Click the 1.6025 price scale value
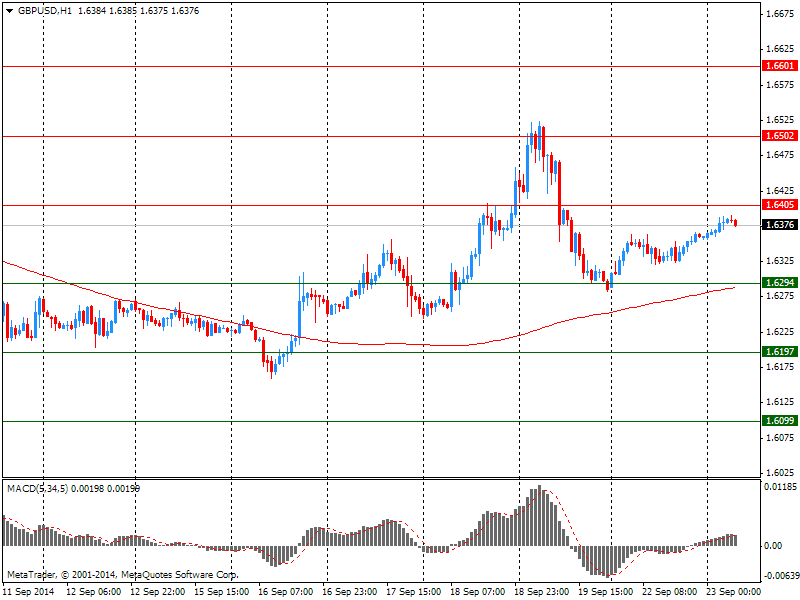The height and width of the screenshot is (600, 800). [781, 473]
